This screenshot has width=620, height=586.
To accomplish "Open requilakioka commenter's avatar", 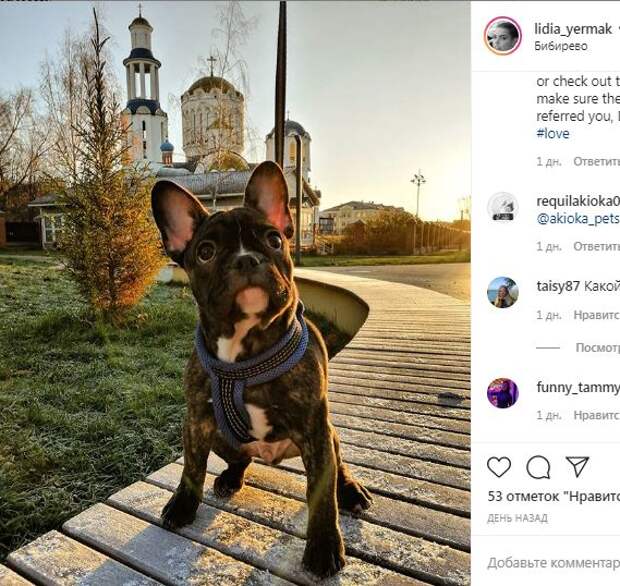I will point(503,207).
